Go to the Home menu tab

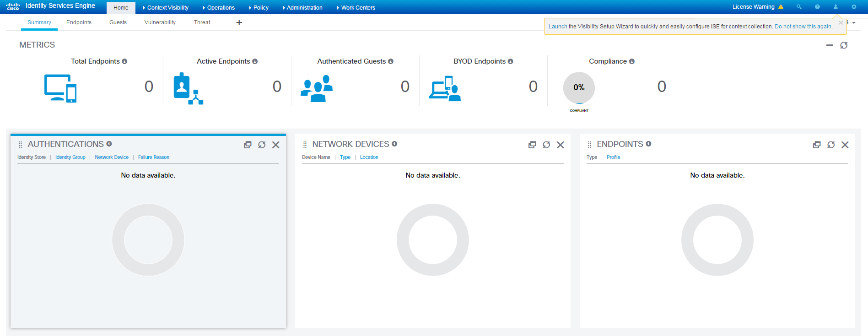coord(121,8)
